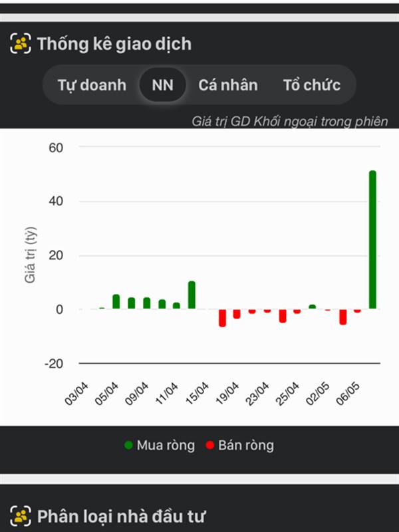
Task: Tap the red bar above the 06/05 label
Action: [x=358, y=311]
